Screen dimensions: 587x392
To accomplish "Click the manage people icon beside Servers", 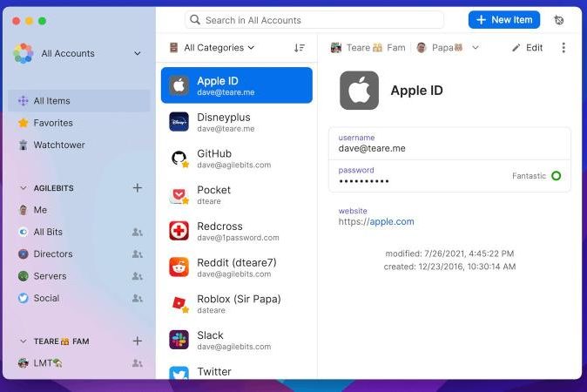I will [x=137, y=276].
